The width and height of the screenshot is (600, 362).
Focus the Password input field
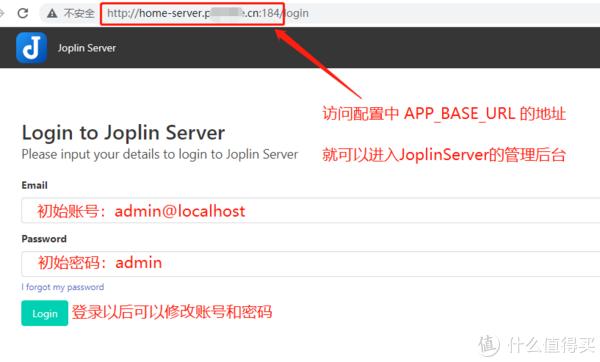310,264
